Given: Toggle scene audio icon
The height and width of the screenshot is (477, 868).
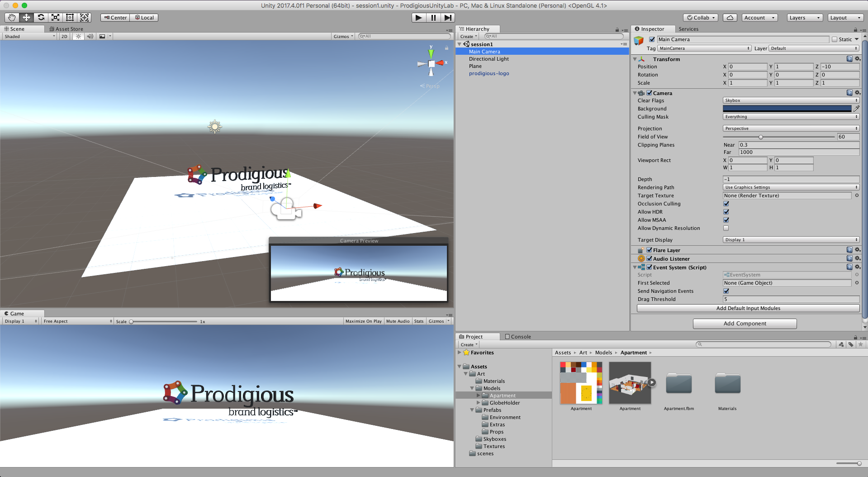Looking at the screenshot, I should click(90, 36).
